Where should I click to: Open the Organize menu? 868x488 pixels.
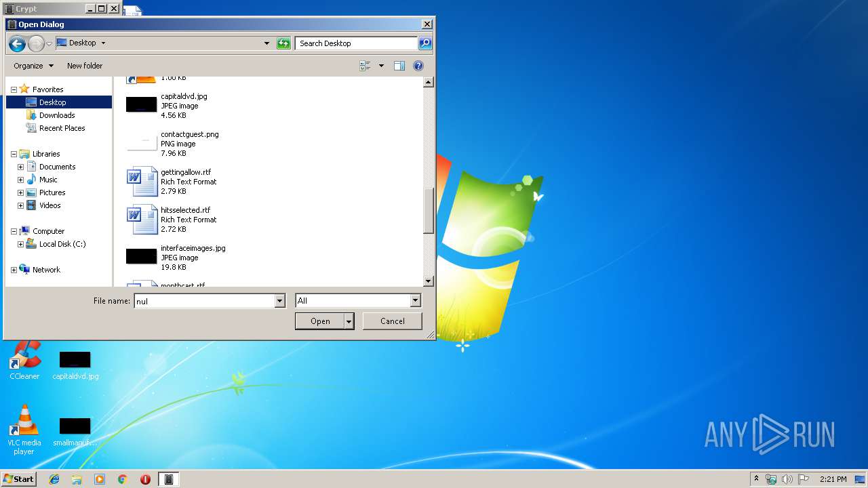[x=33, y=66]
